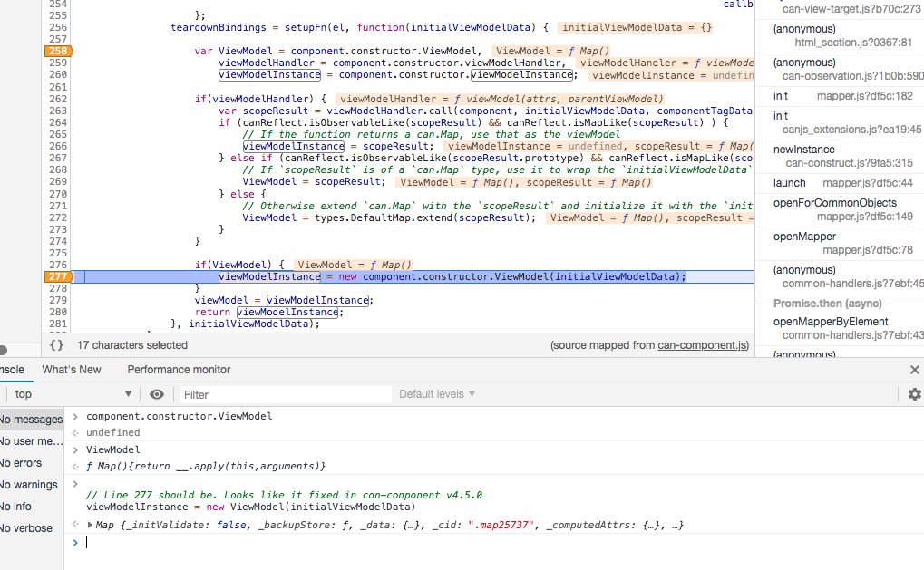Image resolution: width=924 pixels, height=570 pixels.
Task: Toggle breakpoint on line 258
Action: click(58, 52)
